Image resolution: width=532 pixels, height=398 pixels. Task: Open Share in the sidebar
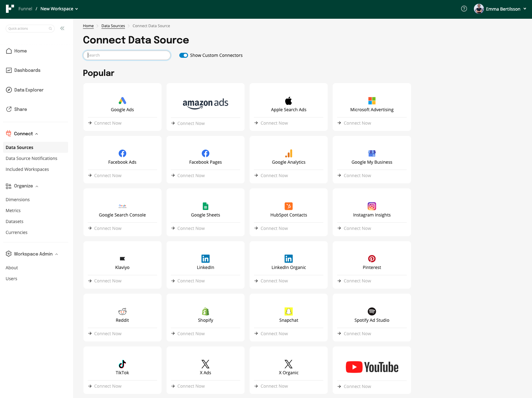[17, 109]
